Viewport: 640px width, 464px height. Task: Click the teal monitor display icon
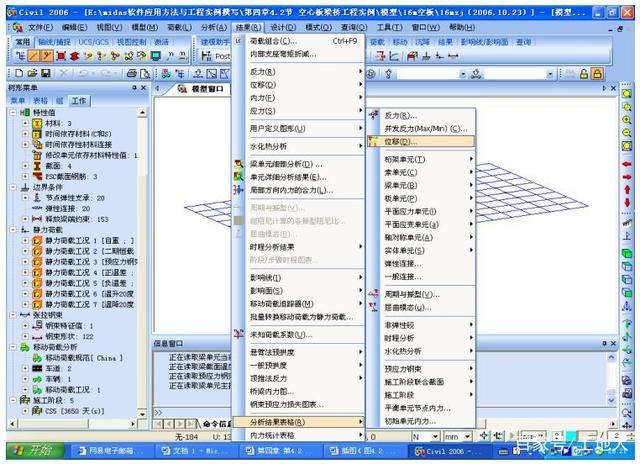tap(155, 56)
